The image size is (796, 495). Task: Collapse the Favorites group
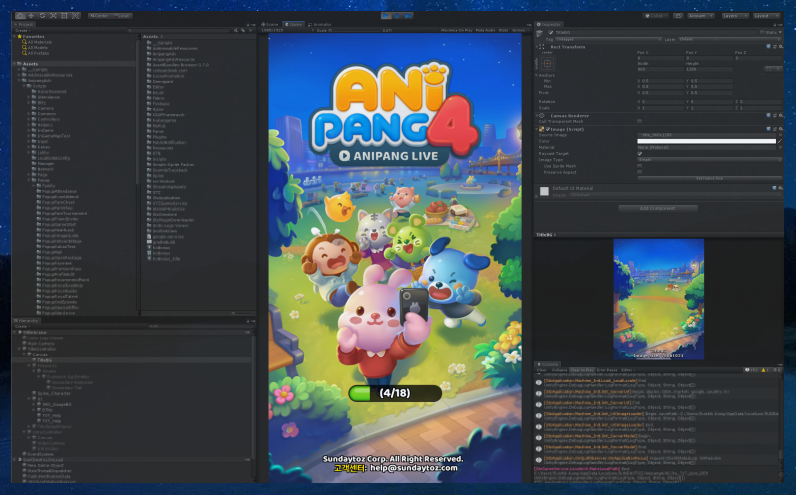coord(15,37)
